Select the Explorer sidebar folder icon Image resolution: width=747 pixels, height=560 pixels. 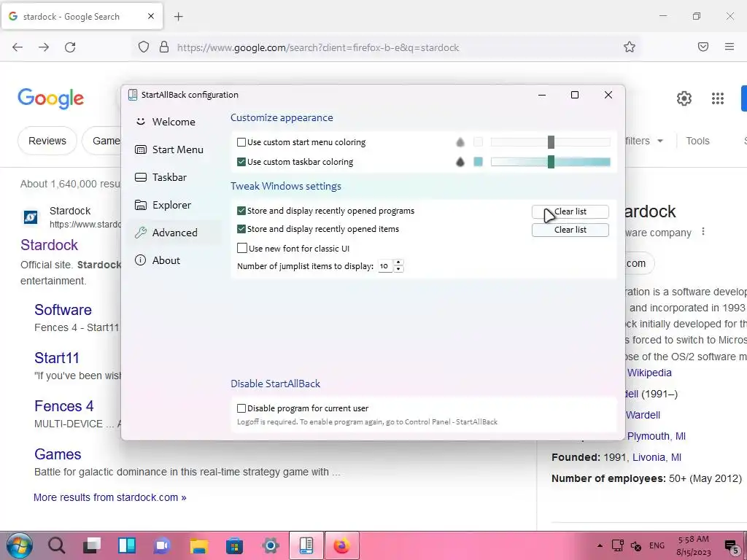[141, 205]
